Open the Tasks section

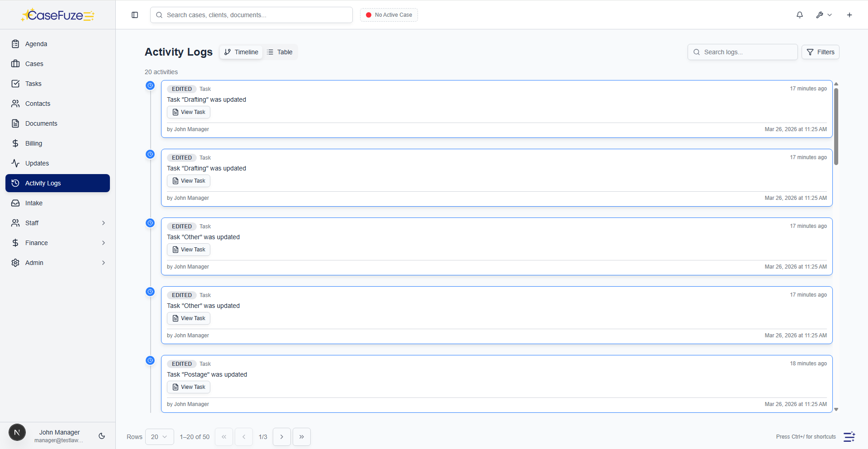32,84
